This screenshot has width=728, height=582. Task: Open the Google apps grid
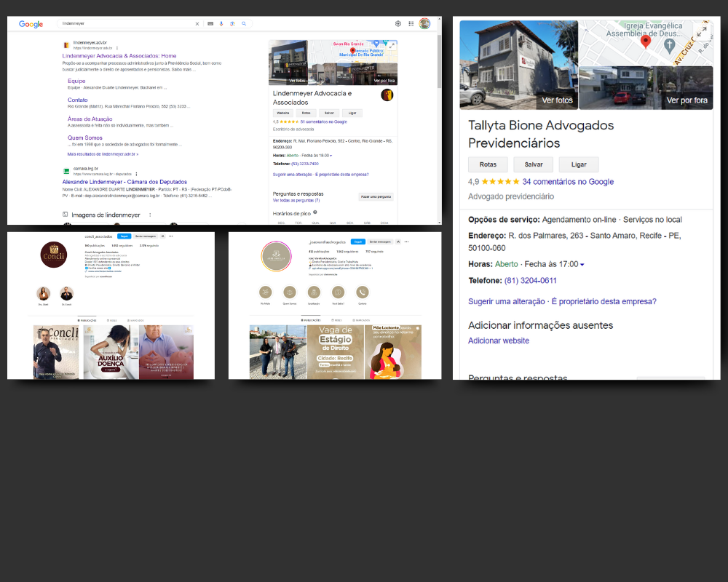[x=411, y=24]
